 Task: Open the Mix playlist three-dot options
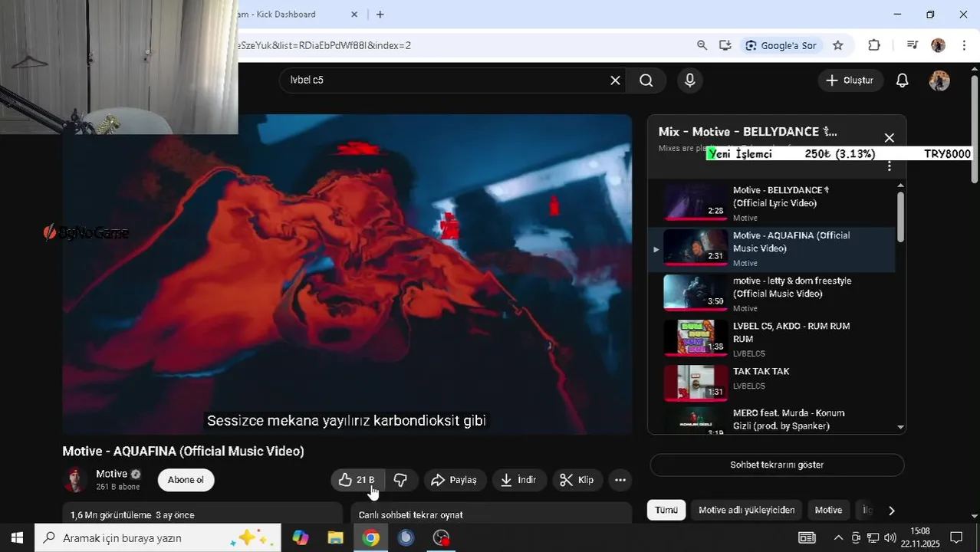pyautogui.click(x=890, y=166)
